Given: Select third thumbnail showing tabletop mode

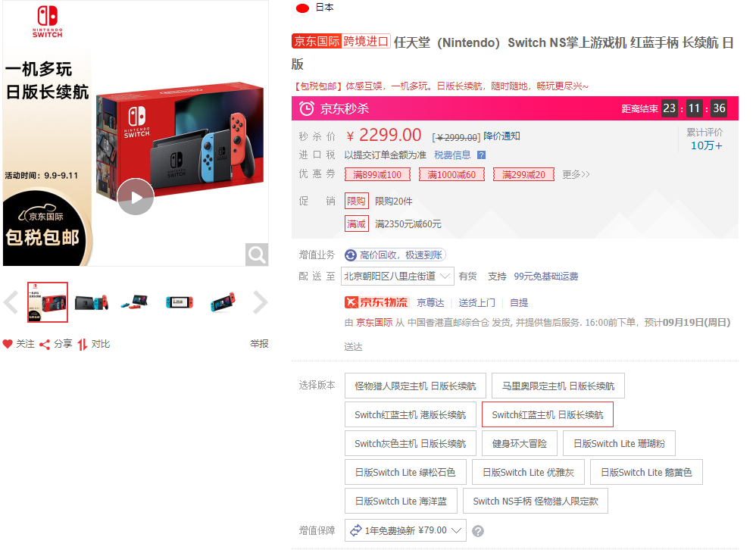Looking at the screenshot, I should [135, 302].
